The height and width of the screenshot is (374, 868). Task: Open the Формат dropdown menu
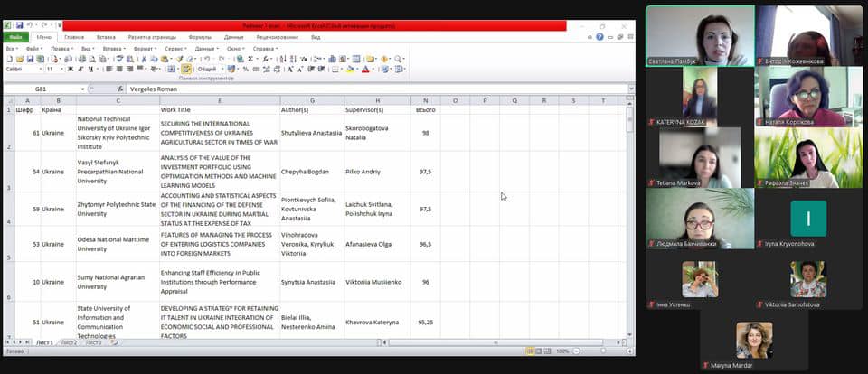(x=145, y=49)
